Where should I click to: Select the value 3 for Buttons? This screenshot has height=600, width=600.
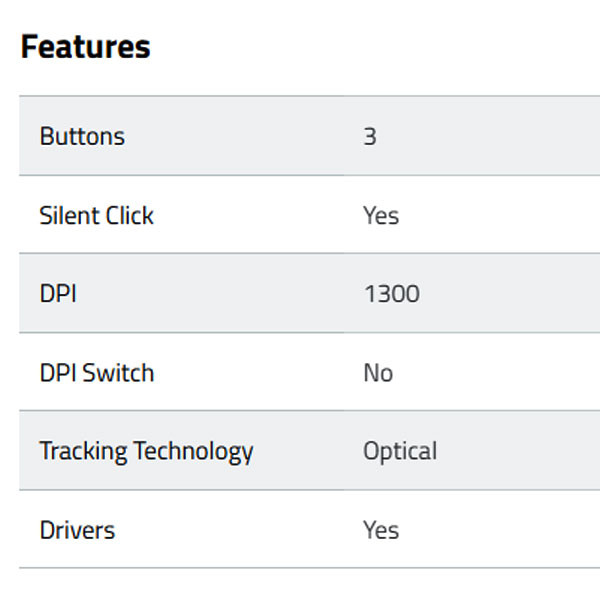click(370, 136)
